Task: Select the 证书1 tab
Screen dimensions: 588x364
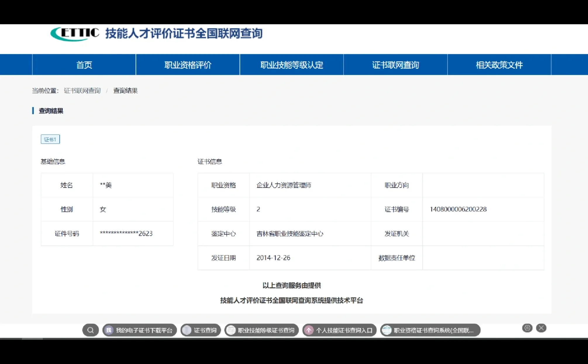Action: [50, 139]
